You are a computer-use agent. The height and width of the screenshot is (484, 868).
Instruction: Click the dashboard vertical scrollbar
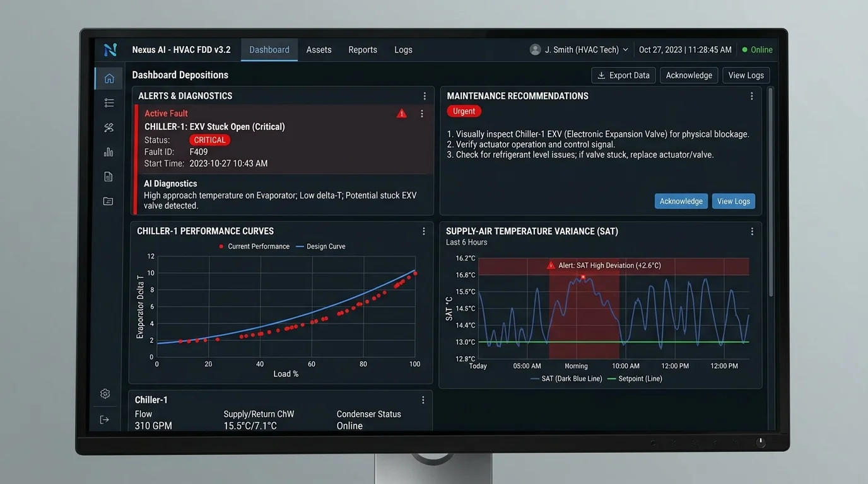click(770, 192)
